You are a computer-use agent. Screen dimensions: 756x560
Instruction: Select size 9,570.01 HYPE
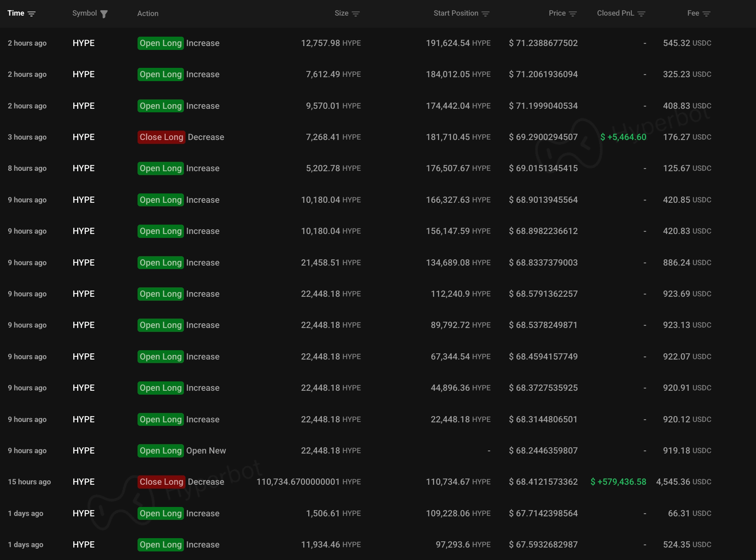[x=333, y=106]
